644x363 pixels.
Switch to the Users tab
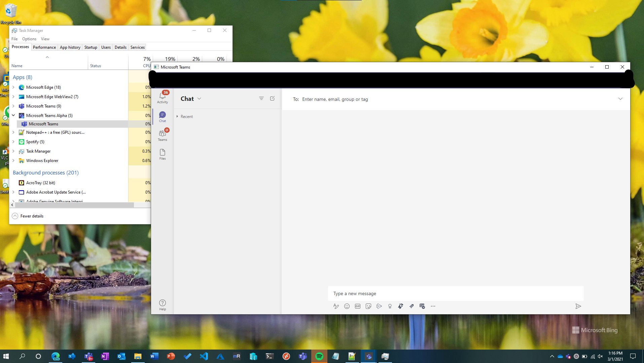click(x=106, y=47)
